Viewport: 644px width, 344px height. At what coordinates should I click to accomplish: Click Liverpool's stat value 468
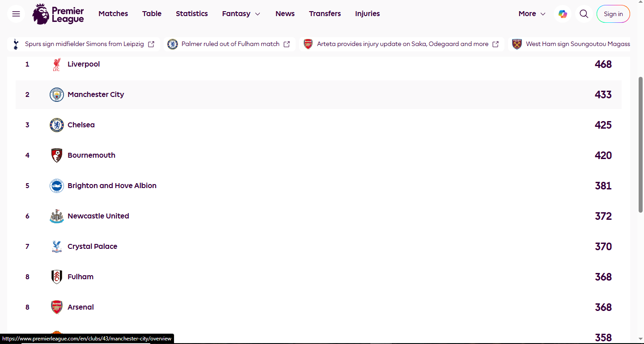coord(603,64)
